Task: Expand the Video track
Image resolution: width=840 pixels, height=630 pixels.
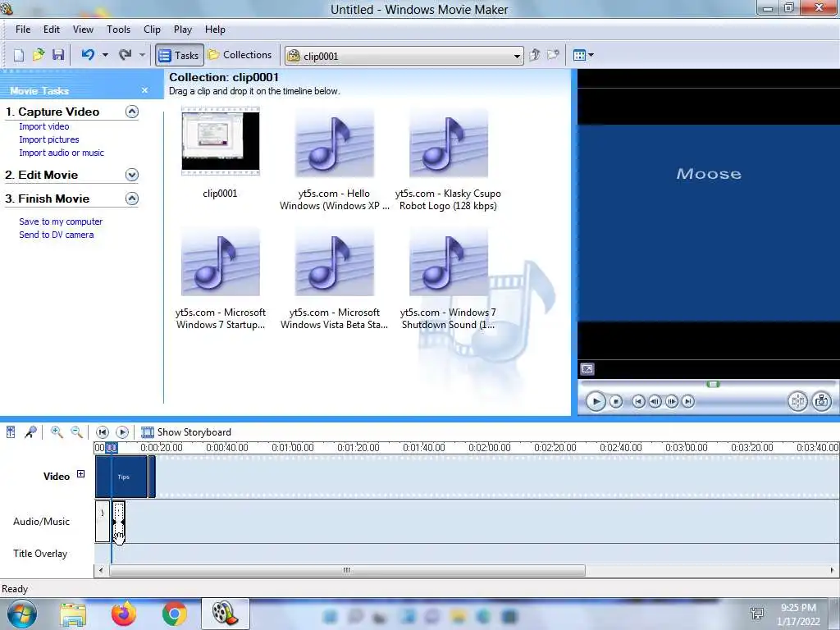Action: (80, 473)
